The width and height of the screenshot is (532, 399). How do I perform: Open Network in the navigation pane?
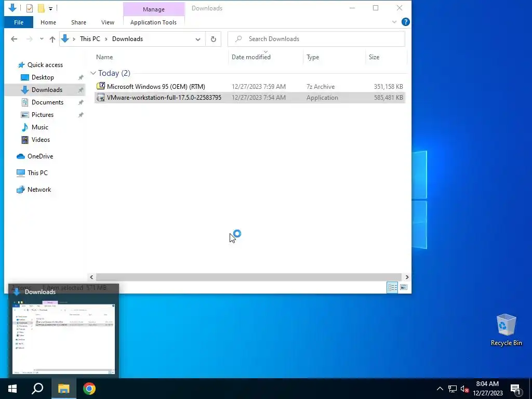(x=39, y=190)
